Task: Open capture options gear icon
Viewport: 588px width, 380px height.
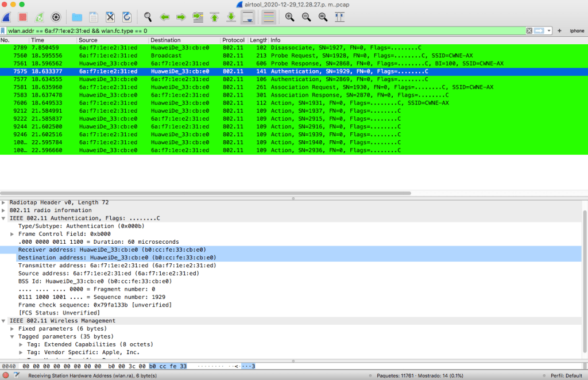Action: (56, 17)
